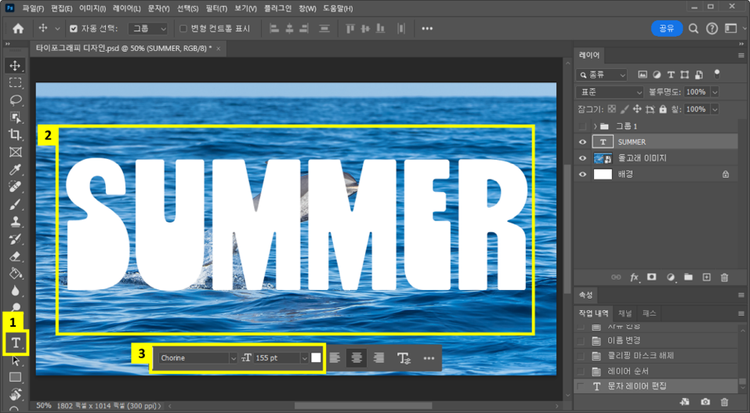Select the Lasso tool

pyautogui.click(x=15, y=100)
